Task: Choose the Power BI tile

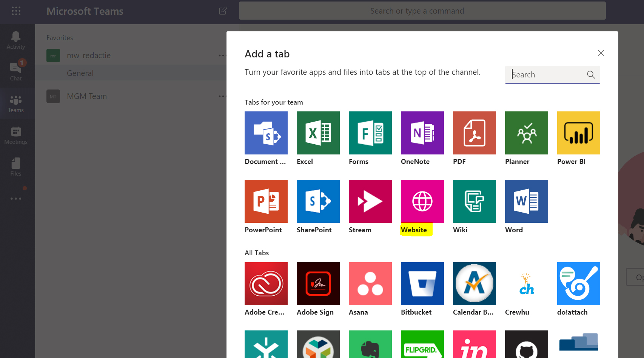Action: coord(579,133)
